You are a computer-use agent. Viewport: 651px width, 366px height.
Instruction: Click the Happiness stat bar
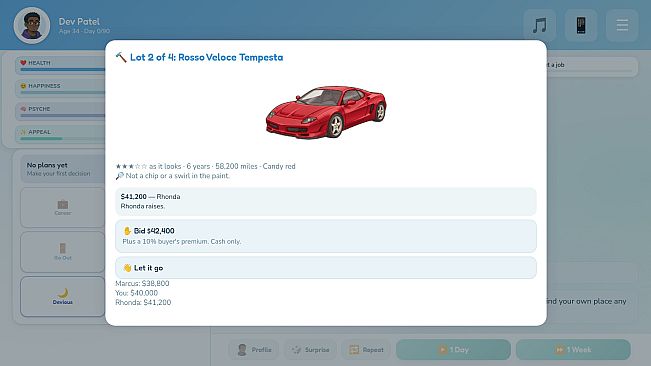pos(60,88)
